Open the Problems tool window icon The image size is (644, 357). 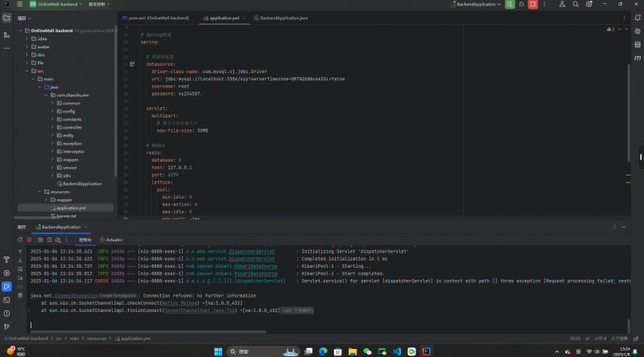(6, 314)
